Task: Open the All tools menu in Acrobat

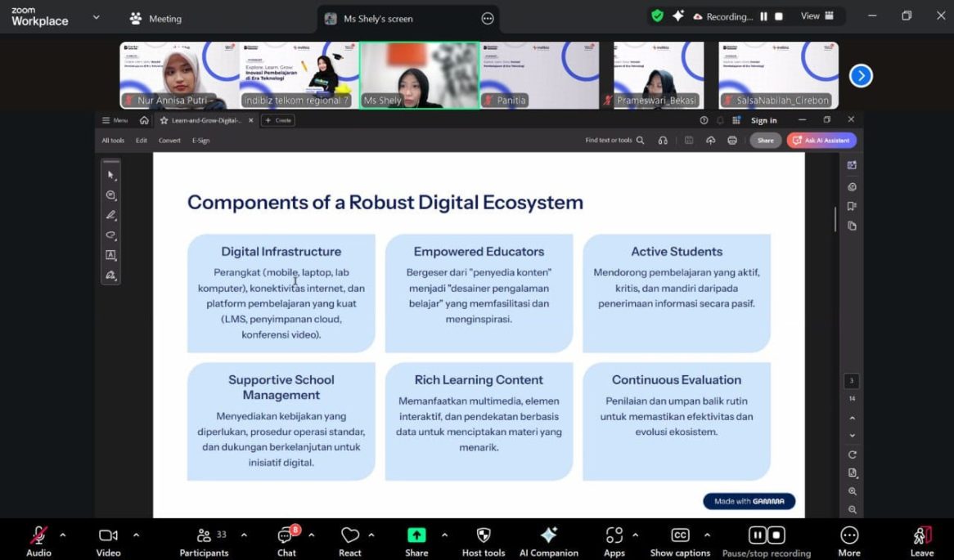Action: (x=113, y=141)
